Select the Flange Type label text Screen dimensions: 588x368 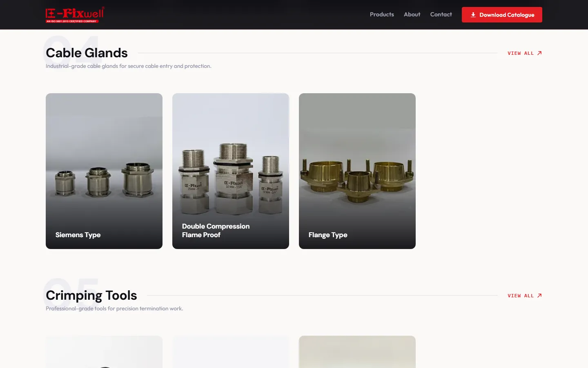pos(328,235)
